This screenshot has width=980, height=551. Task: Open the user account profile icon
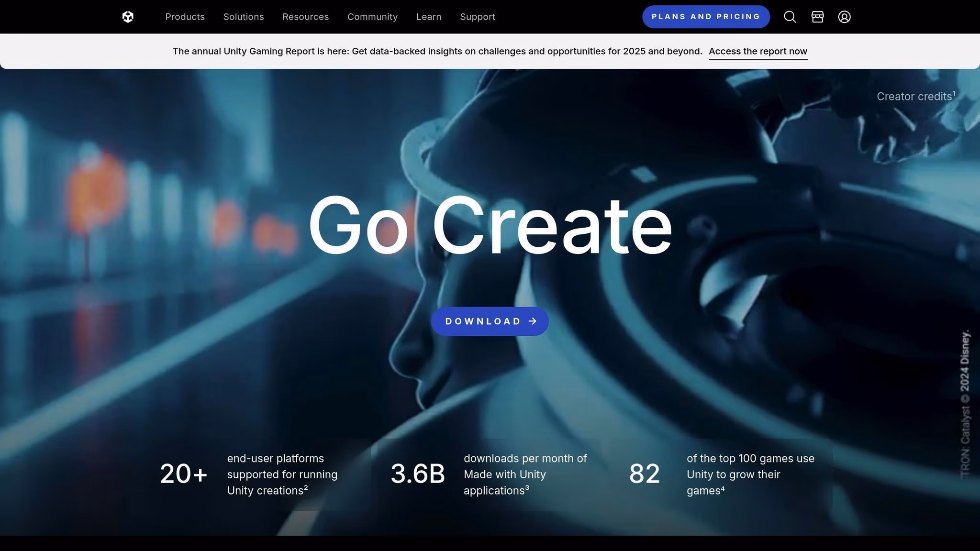pyautogui.click(x=844, y=17)
